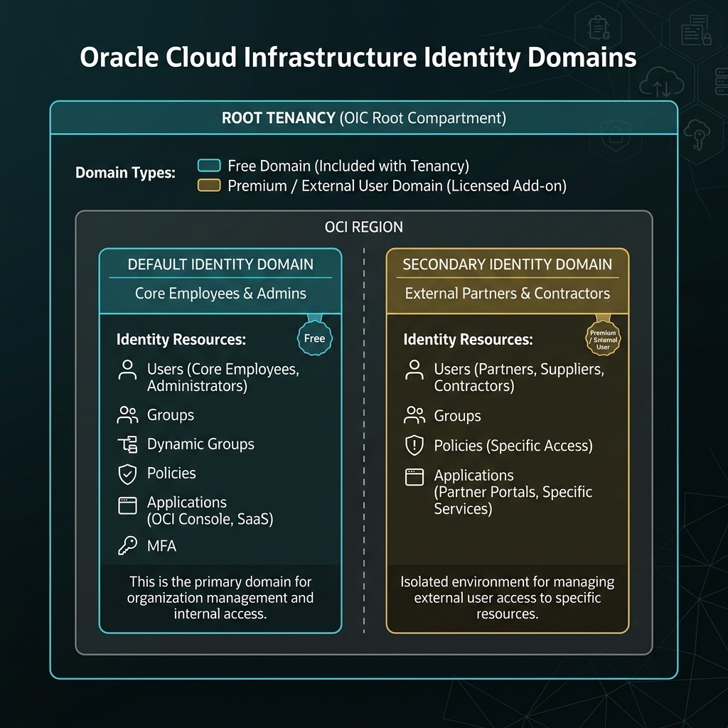728x728 pixels.
Task: Click the DEFAULT IDENTITY DOMAIN heading
Action: 220,264
